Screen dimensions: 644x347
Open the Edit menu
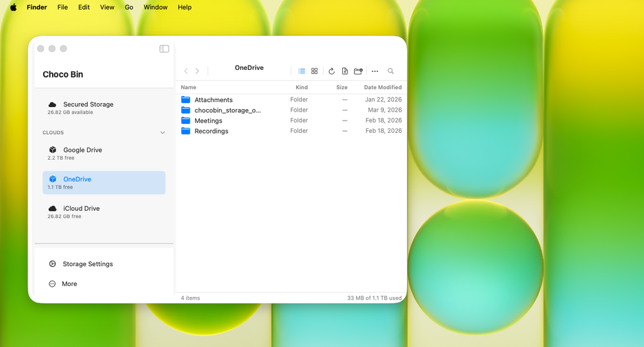(x=84, y=7)
